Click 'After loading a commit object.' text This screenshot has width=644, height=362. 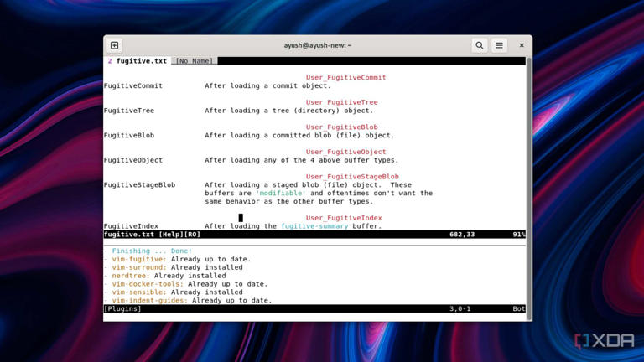pos(267,85)
